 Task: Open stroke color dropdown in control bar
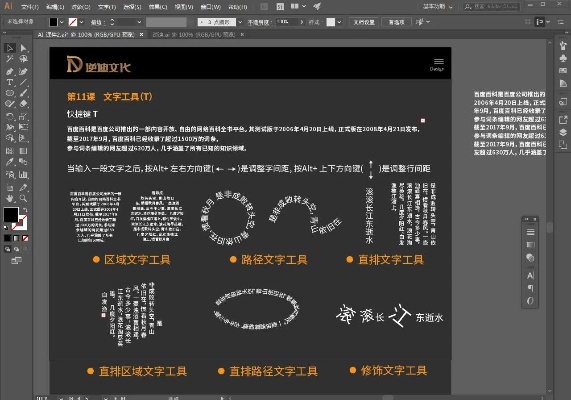pos(81,22)
